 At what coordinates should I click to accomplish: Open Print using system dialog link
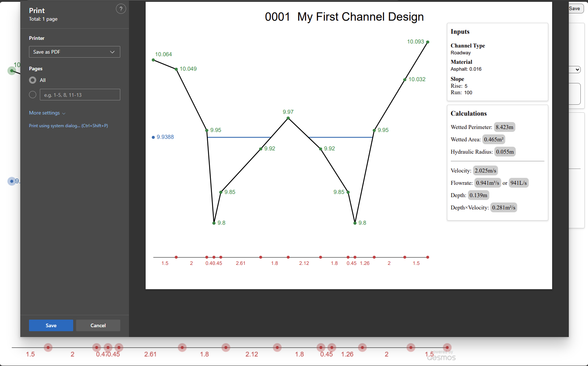pos(68,126)
